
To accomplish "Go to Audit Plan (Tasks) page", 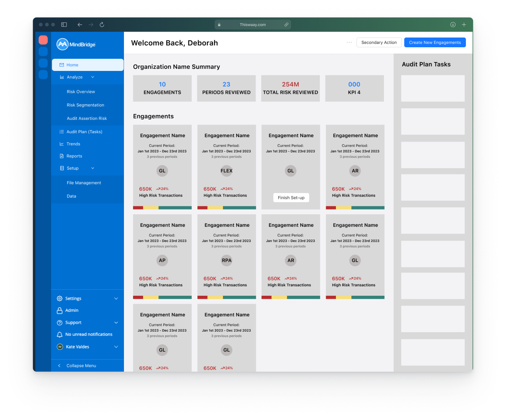I will pyautogui.click(x=84, y=132).
